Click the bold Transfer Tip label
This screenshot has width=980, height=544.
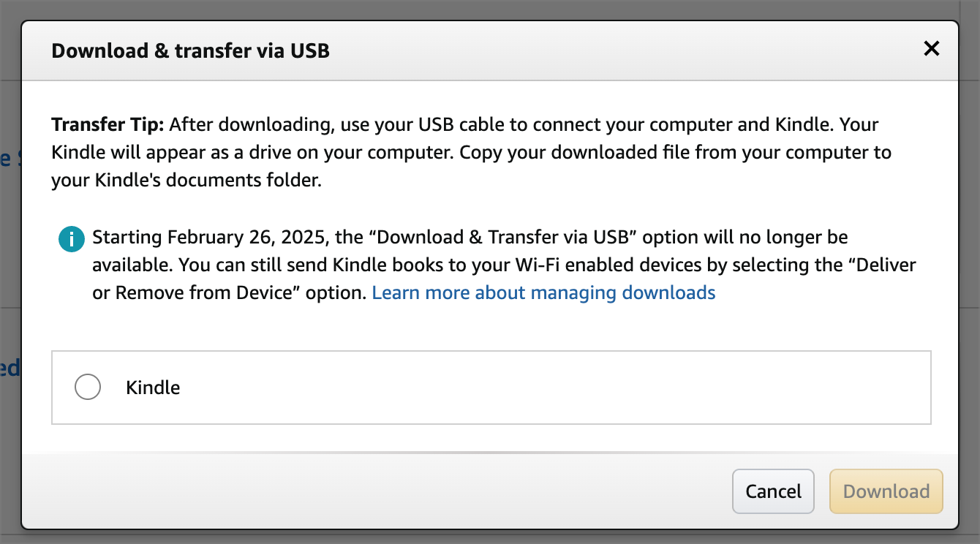pyautogui.click(x=108, y=124)
